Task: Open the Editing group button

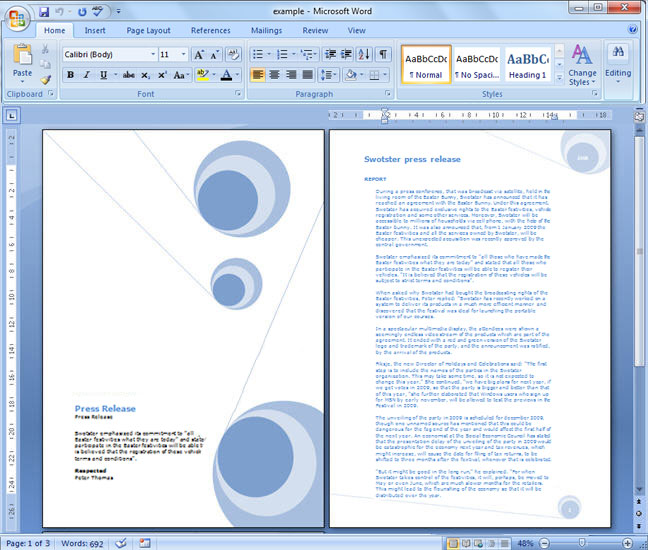Action: [618, 63]
